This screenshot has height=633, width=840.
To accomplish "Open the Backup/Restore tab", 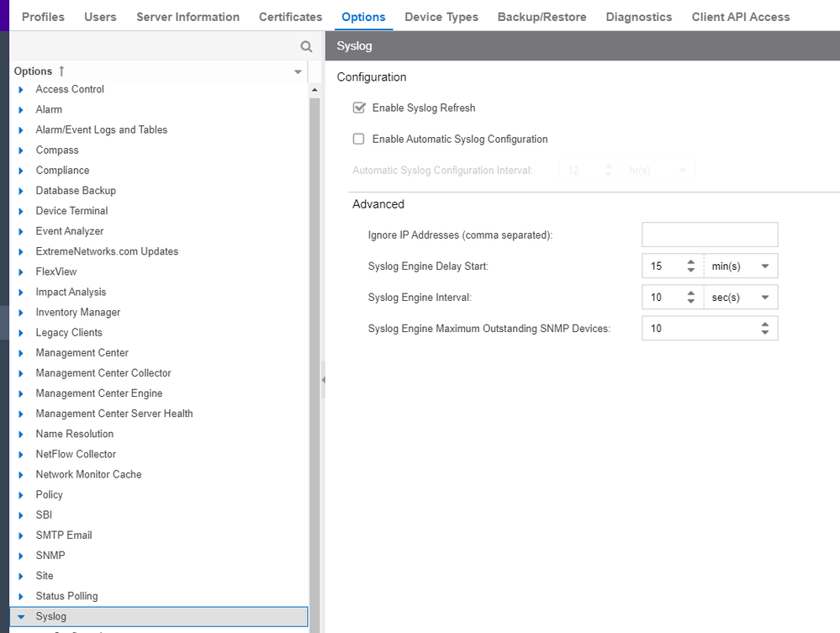I will 542,17.
